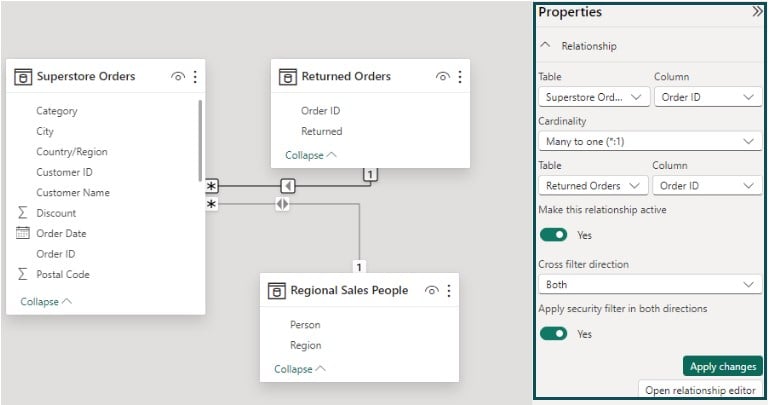The width and height of the screenshot is (770, 405).
Task: Toggle visibility of Returned Orders table
Action: point(442,77)
